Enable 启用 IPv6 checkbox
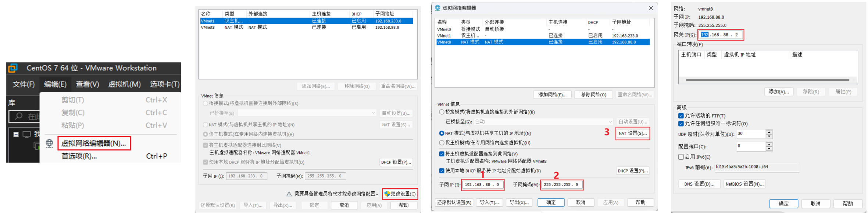This screenshot has height=213, width=868. [681, 157]
